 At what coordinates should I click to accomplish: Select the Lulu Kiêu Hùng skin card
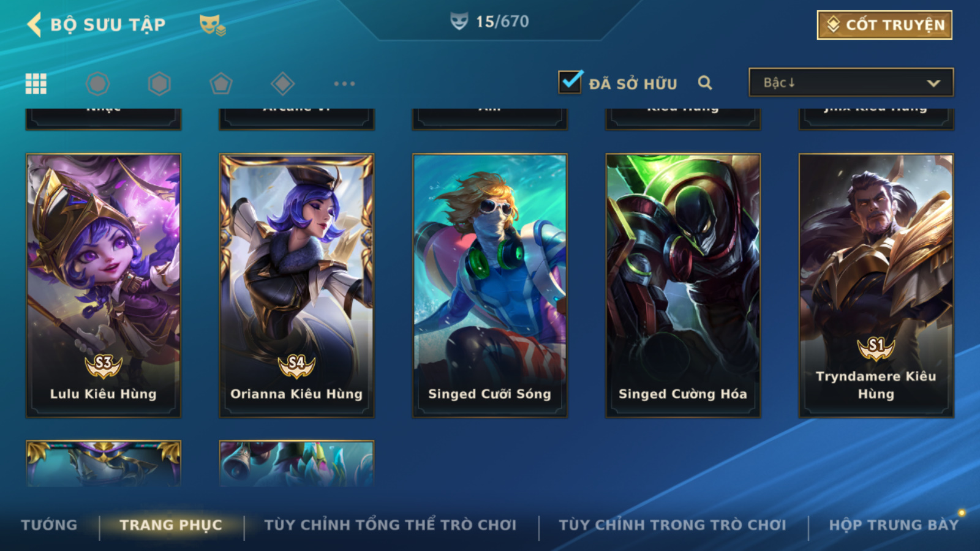[x=104, y=285]
